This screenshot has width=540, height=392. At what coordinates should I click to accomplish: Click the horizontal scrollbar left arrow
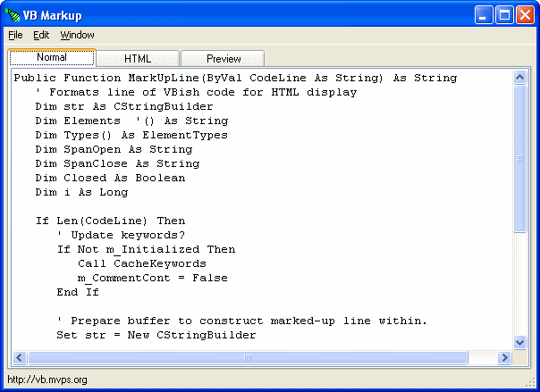click(20, 357)
